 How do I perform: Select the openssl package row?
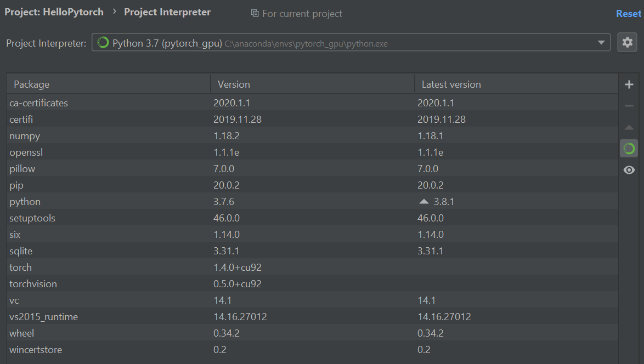point(313,152)
